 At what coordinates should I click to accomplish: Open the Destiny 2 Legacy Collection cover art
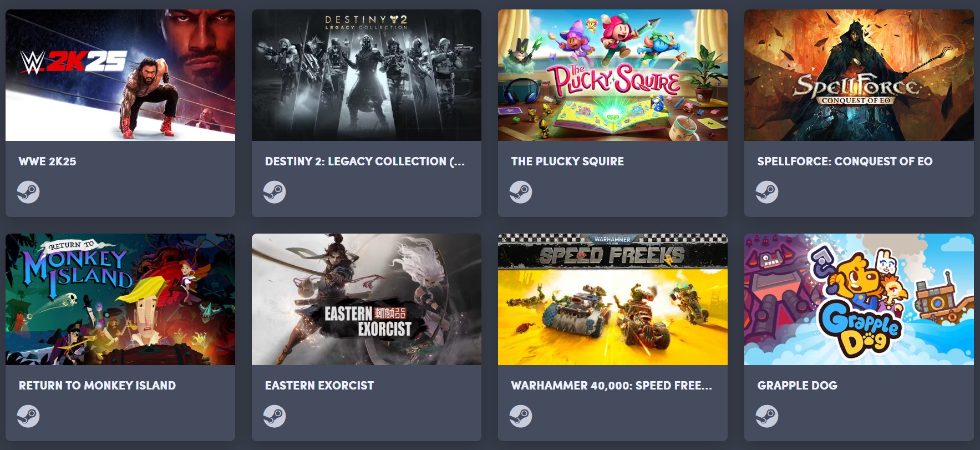pos(367,75)
